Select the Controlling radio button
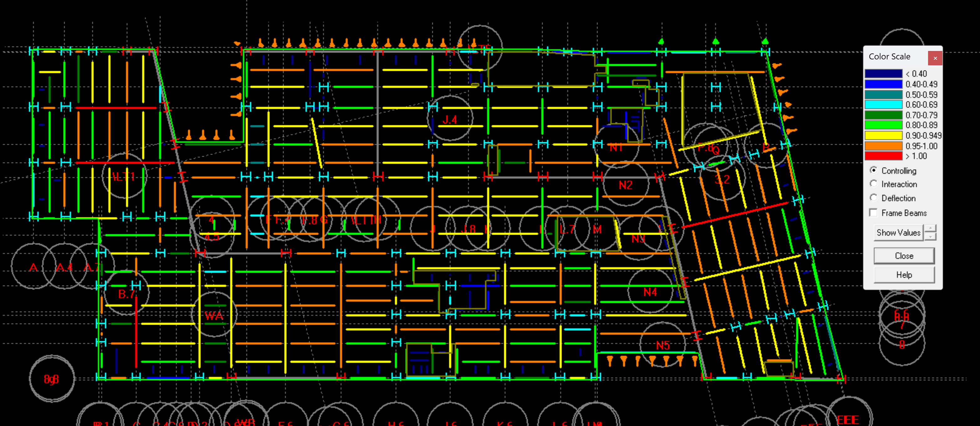Screen dimensions: 980x426 (874, 170)
